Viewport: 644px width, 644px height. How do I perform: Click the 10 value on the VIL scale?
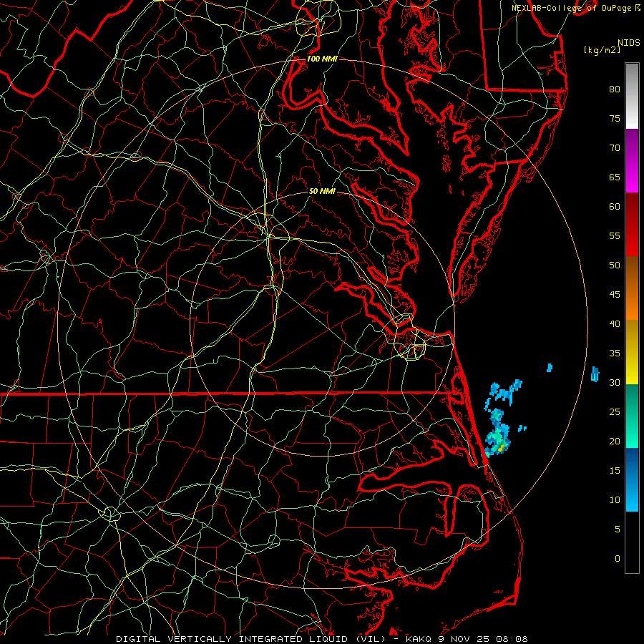pos(615,500)
